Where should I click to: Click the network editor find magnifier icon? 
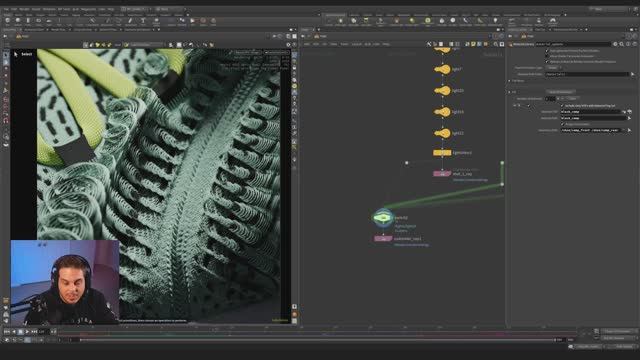point(496,44)
